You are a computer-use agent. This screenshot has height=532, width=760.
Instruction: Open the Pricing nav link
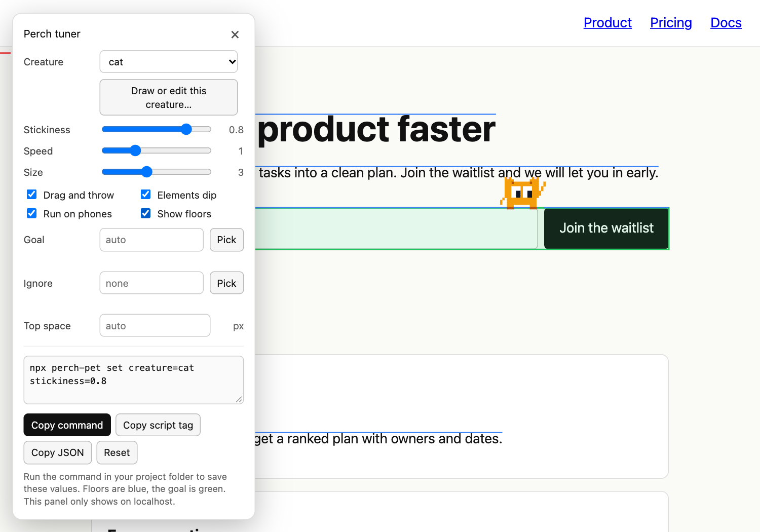pyautogui.click(x=671, y=23)
